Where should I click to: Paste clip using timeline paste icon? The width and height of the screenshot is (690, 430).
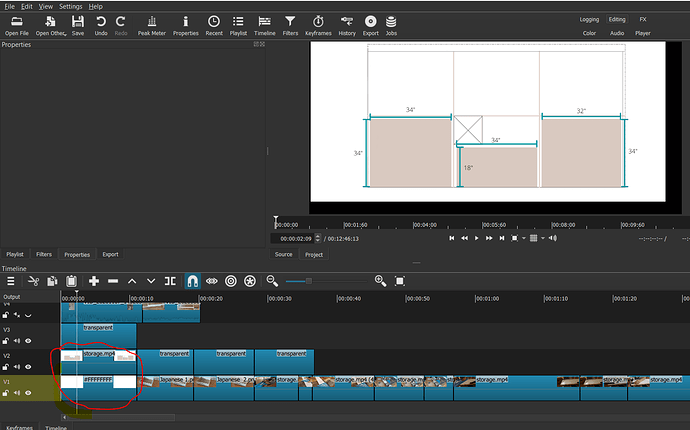click(x=71, y=281)
